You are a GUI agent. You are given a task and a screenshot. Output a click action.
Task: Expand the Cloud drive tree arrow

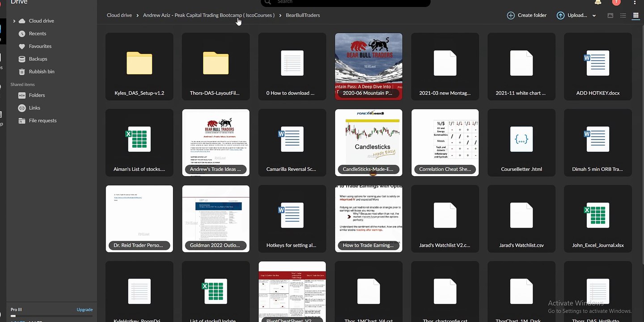coord(14,21)
